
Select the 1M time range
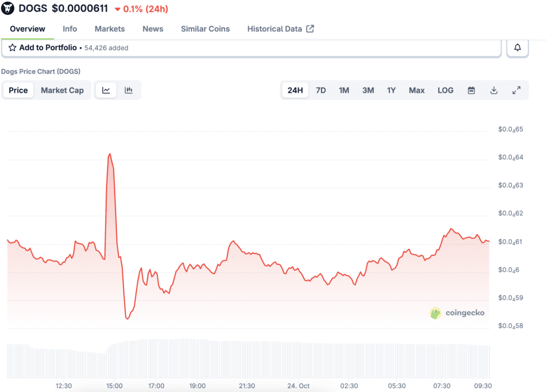coord(344,90)
